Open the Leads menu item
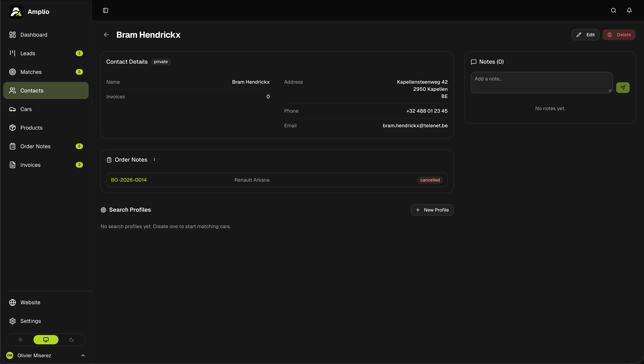644x364 pixels. 28,53
